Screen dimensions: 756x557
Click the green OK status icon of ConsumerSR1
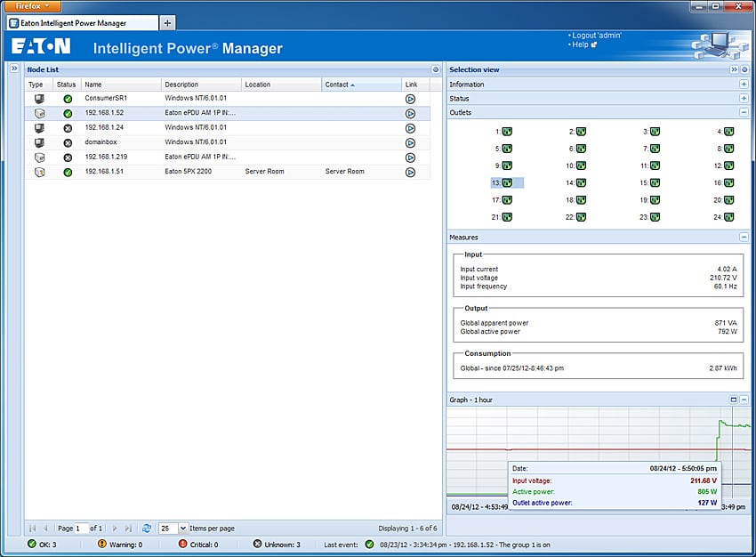pyautogui.click(x=68, y=99)
